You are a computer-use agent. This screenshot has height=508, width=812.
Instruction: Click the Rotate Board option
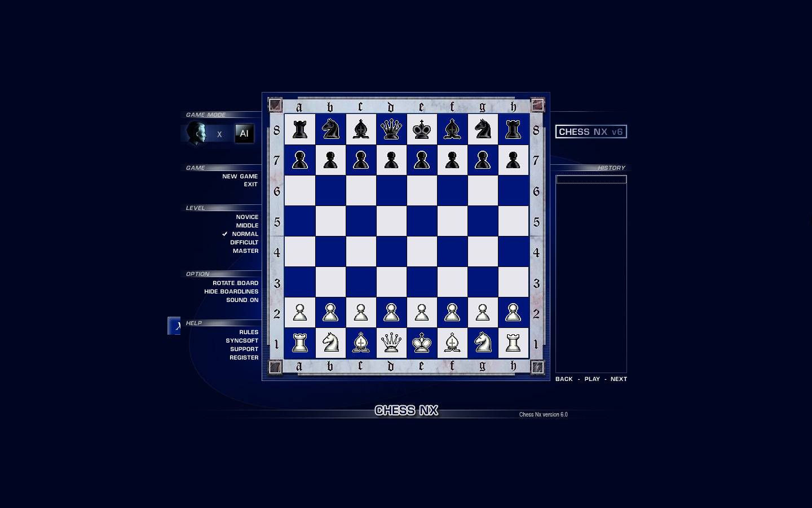[235, 283]
